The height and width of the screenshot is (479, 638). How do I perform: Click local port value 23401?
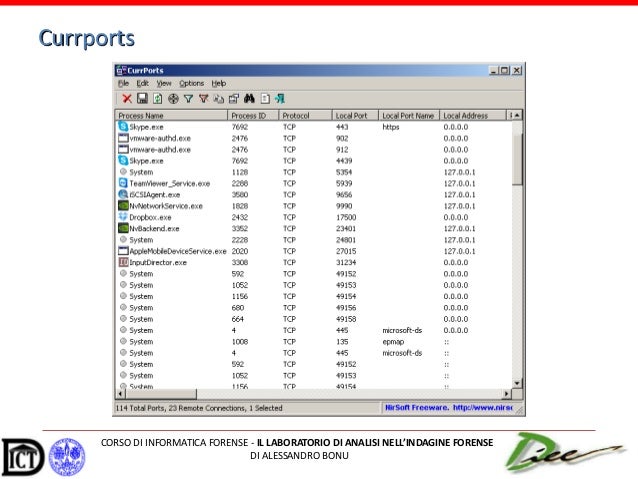pyautogui.click(x=346, y=229)
